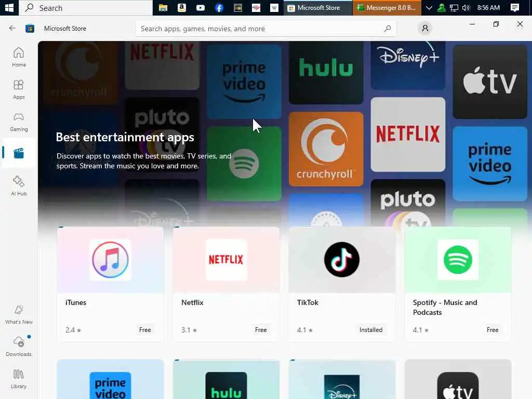The width and height of the screenshot is (532, 399).
Task: Open Spotify - Music and Podcasts card
Action: point(458,284)
